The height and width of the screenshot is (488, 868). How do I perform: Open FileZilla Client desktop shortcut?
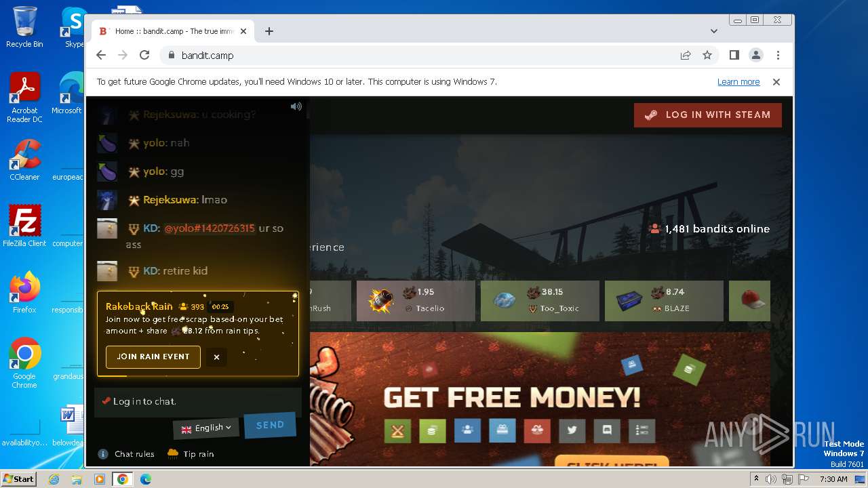(x=24, y=226)
